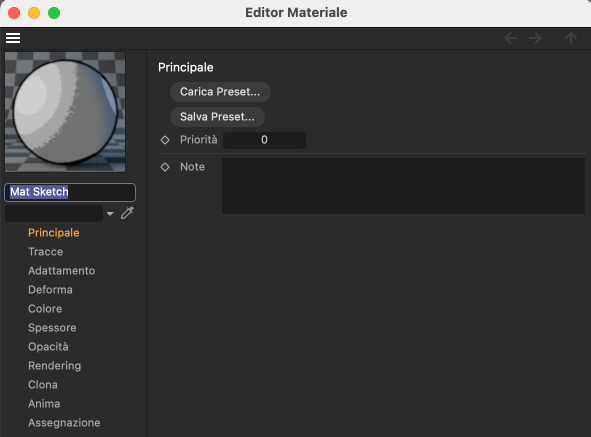The width and height of the screenshot is (591, 437).
Task: Expand the dropdown arrow below material name
Action: pos(110,214)
